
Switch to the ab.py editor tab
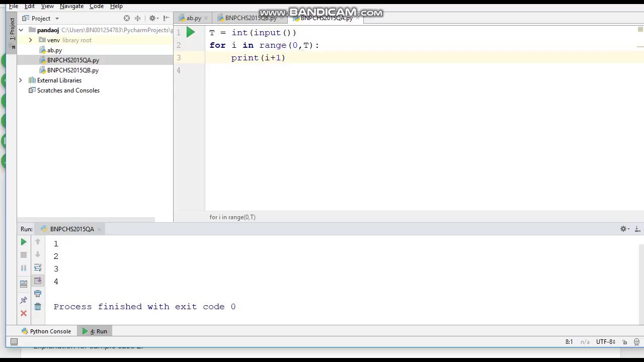point(194,18)
